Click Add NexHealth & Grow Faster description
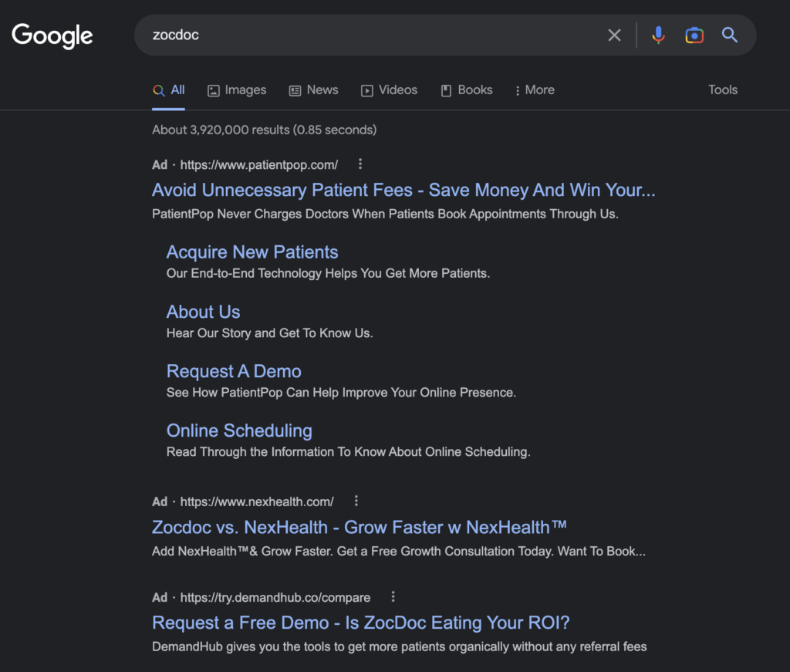 pos(399,551)
